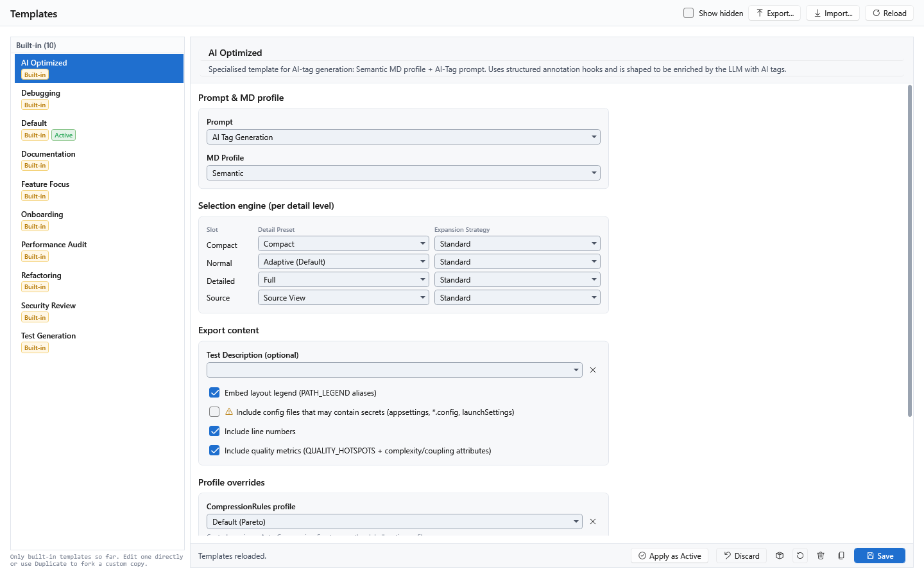Clear the Test Description field with X

pos(593,370)
